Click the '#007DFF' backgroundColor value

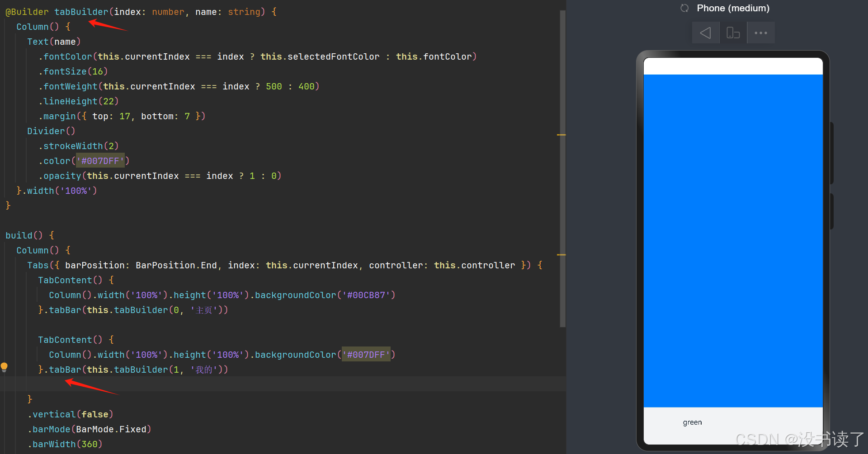coord(366,355)
